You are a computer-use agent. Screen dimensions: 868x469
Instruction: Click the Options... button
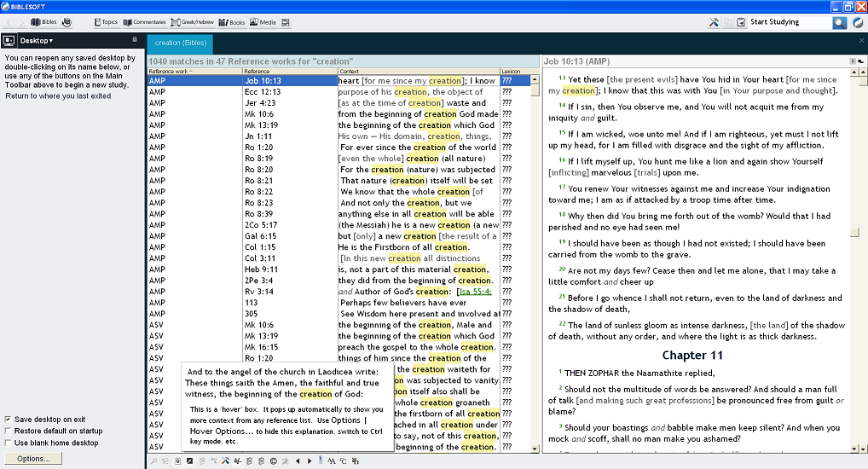(33, 459)
